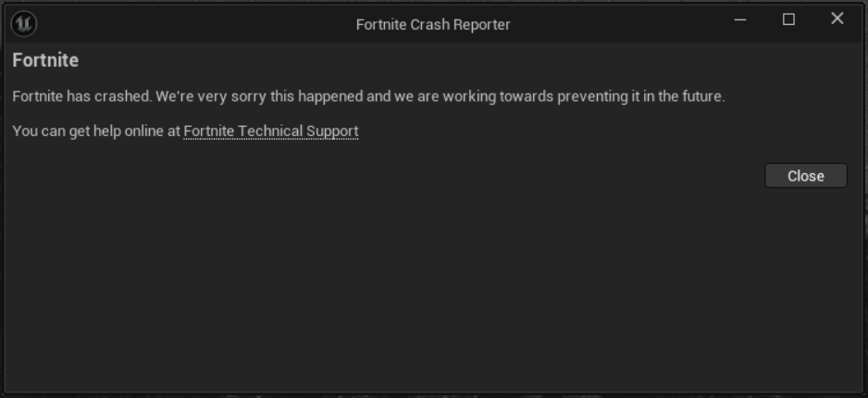Click the "You can get help online at" text
The width and height of the screenshot is (868, 398).
[x=96, y=131]
